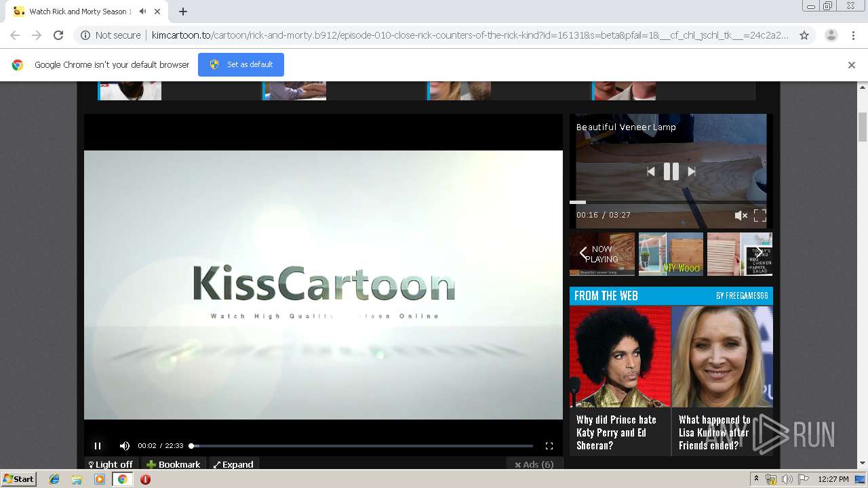Open the red Opera icon in taskbar
The width and height of the screenshot is (868, 488).
(145, 479)
